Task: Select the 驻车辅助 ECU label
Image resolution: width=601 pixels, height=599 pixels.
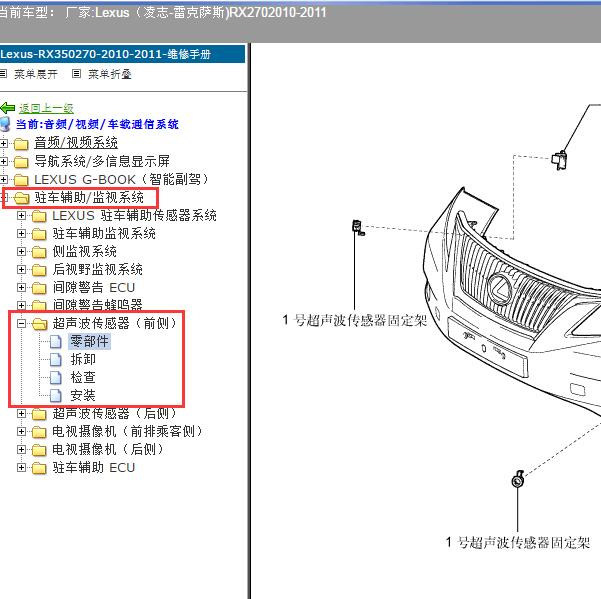Action: [94, 468]
